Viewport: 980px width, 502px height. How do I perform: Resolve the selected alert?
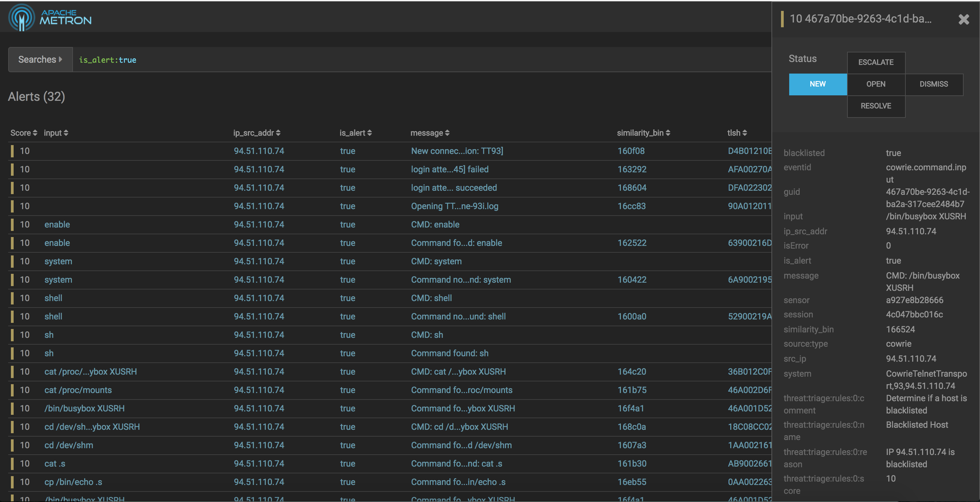point(875,106)
